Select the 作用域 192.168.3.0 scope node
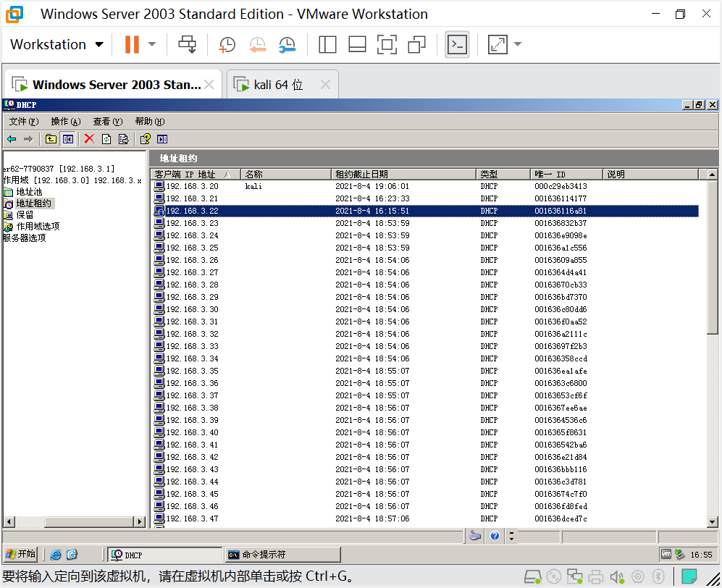 pyautogui.click(x=72, y=180)
